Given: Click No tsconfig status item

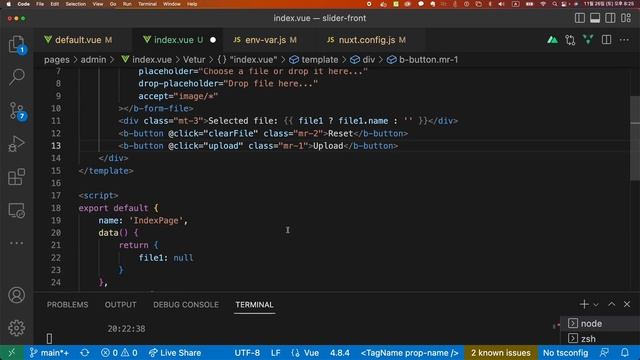Looking at the screenshot, I should (x=565, y=353).
